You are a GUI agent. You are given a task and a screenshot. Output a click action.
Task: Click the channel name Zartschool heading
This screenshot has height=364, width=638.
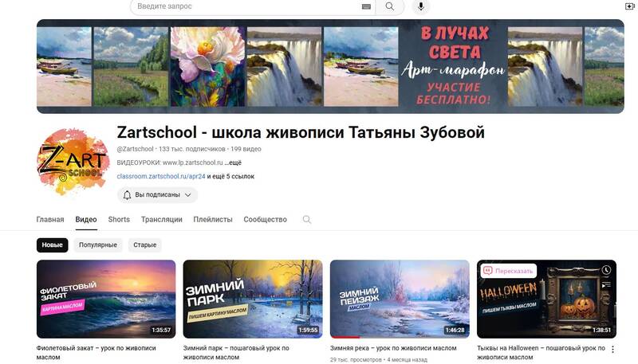coord(301,132)
